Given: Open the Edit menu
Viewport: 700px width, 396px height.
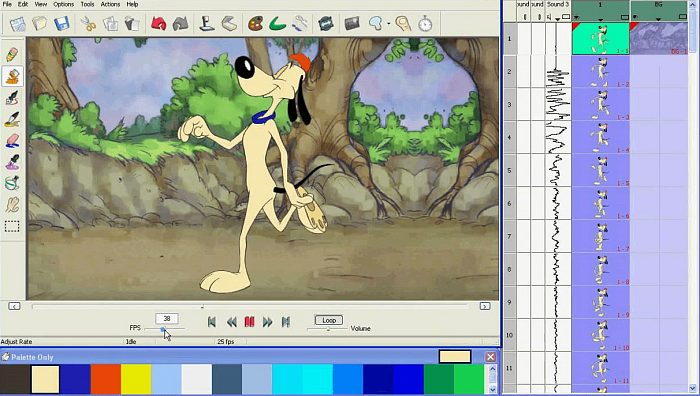Looking at the screenshot, I should pos(23,4).
